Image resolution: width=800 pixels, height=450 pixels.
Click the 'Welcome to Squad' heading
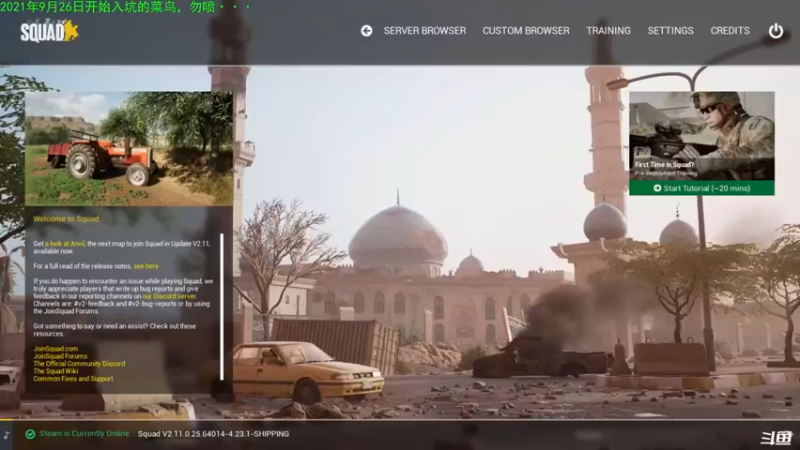66,219
